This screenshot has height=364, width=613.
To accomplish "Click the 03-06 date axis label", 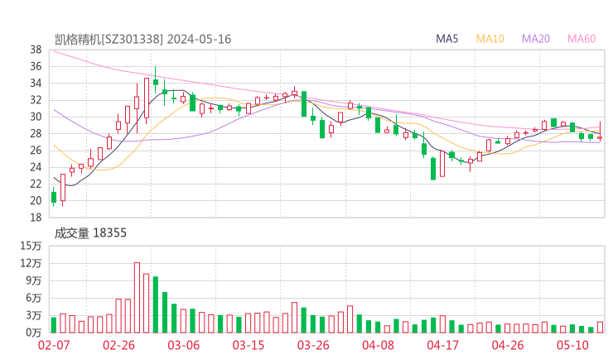I will point(184,345).
